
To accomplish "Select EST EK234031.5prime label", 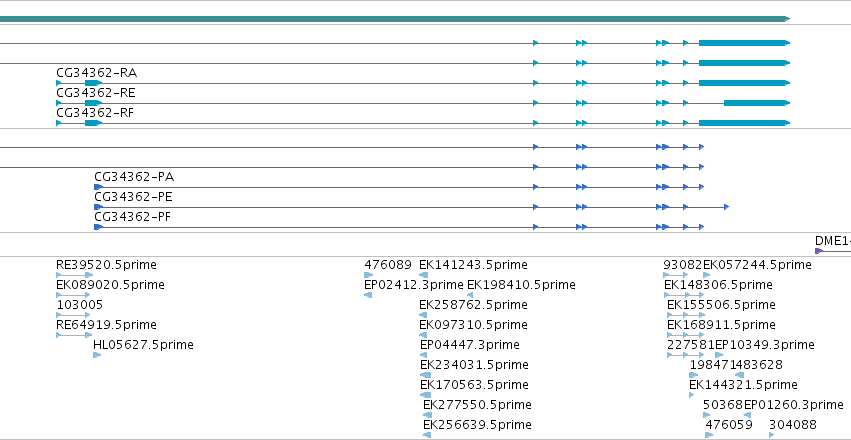I will [x=474, y=365].
